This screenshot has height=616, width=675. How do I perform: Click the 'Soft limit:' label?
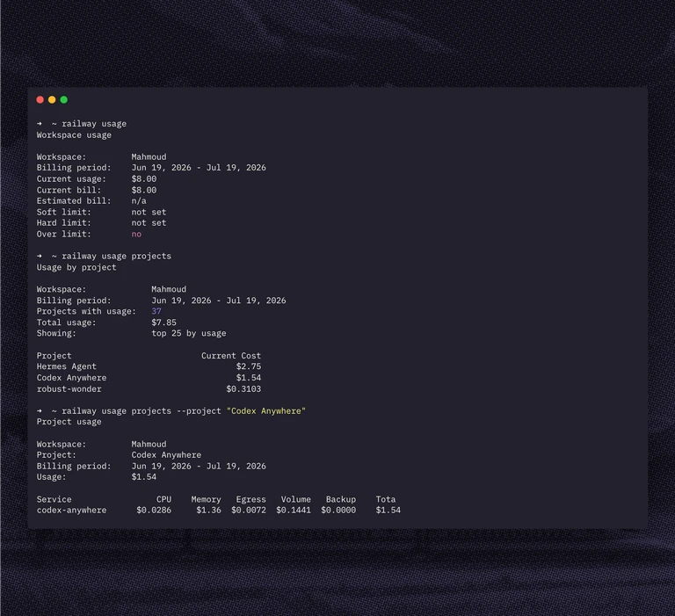63,213
